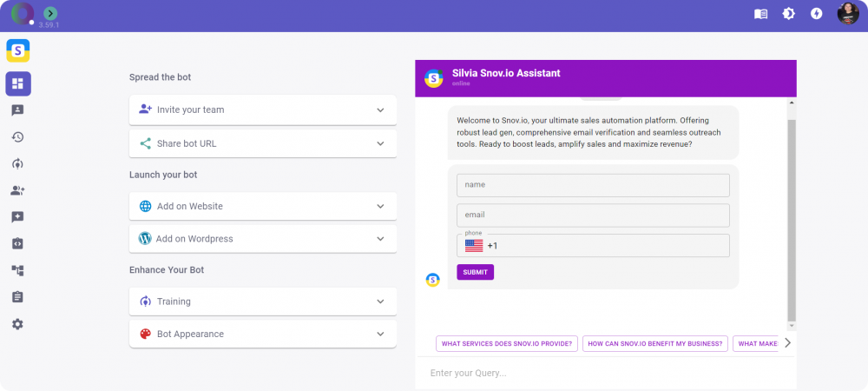This screenshot has height=391, width=868.
Task: Open the training brain icon in sidebar
Action: 17,163
